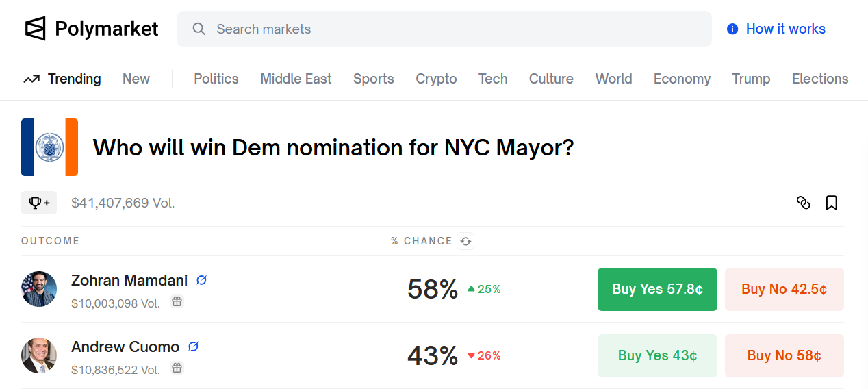Screen dimensions: 868x389
Task: Click circular-arrows icon beside Zohran Mamdani's name
Action: tap(201, 280)
